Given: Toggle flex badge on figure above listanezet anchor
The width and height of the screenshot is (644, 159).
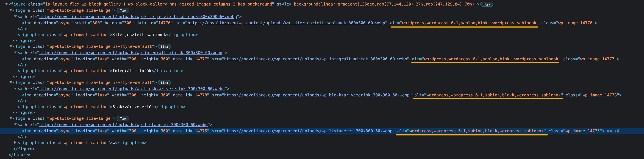Looking at the screenshot, I should [123, 119].
